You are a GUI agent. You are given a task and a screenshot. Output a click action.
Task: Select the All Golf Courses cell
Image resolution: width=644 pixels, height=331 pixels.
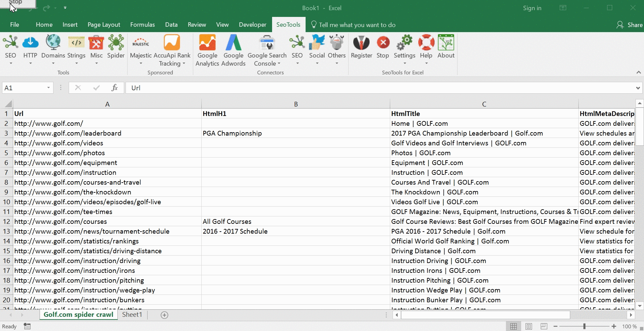[296, 221]
